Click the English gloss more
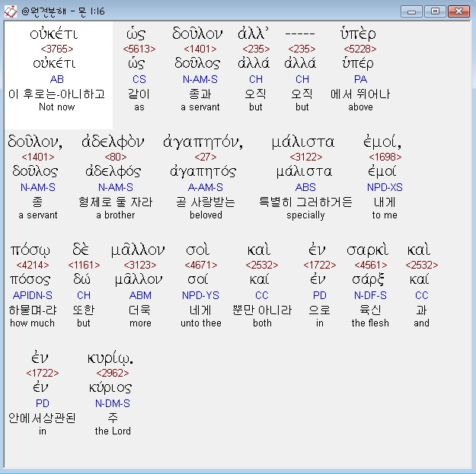476x474 pixels. point(140,323)
